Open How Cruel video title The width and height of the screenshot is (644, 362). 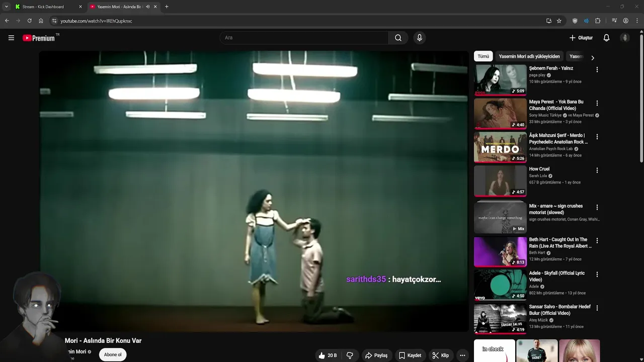[539, 169]
